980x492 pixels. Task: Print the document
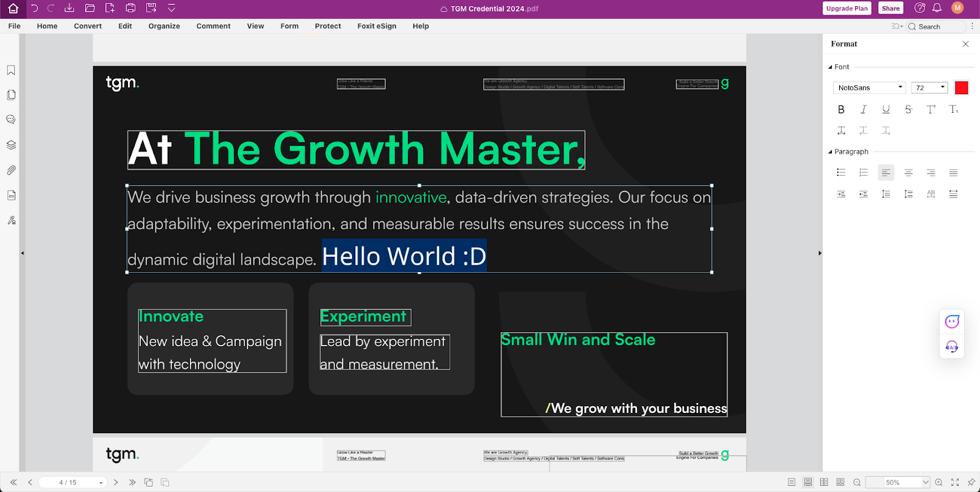130,9
